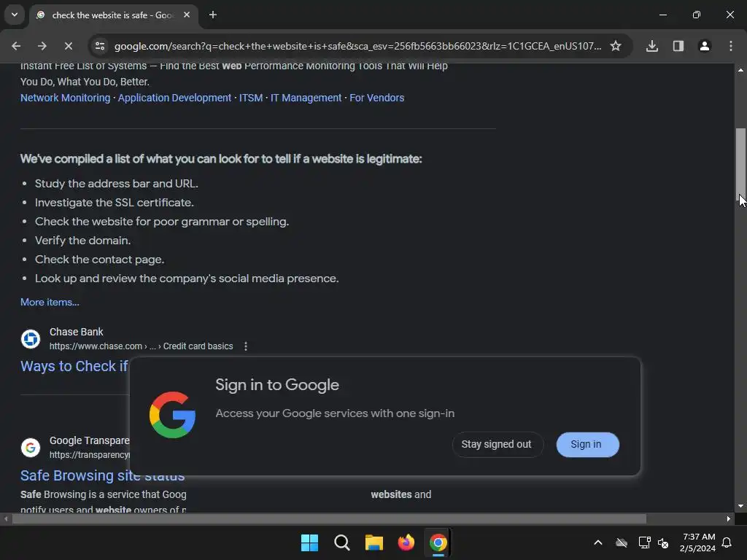
Task: Open the notifications bell icon
Action: [727, 542]
